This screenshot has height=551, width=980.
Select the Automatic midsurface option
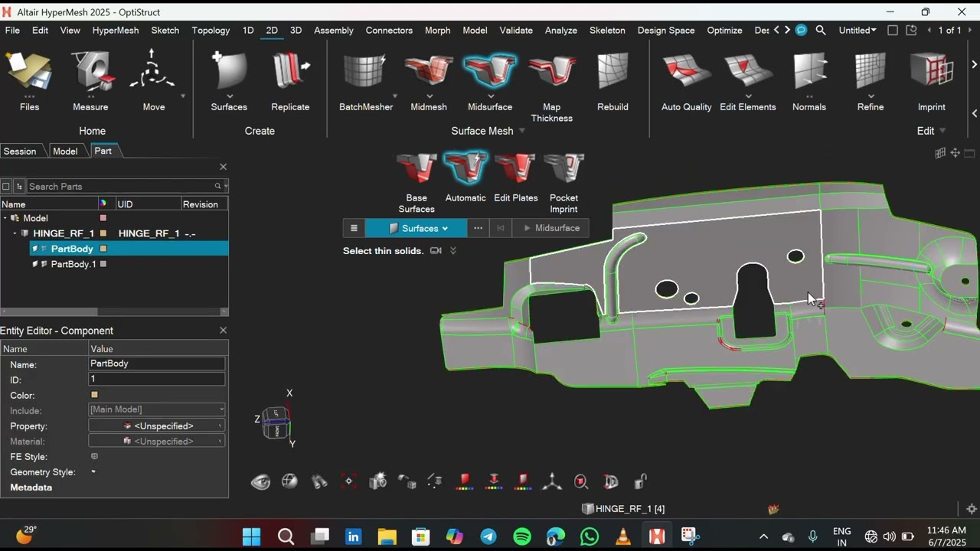[465, 177]
